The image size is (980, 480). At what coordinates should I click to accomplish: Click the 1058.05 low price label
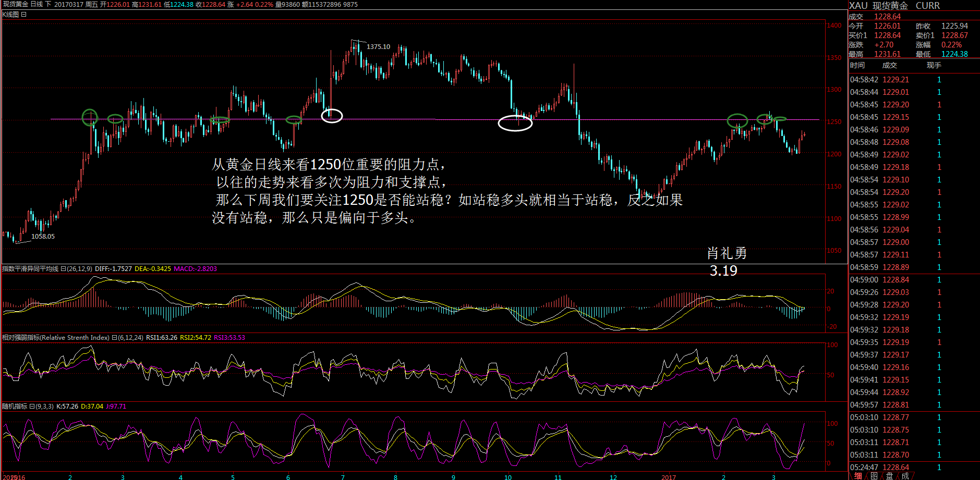pos(43,237)
